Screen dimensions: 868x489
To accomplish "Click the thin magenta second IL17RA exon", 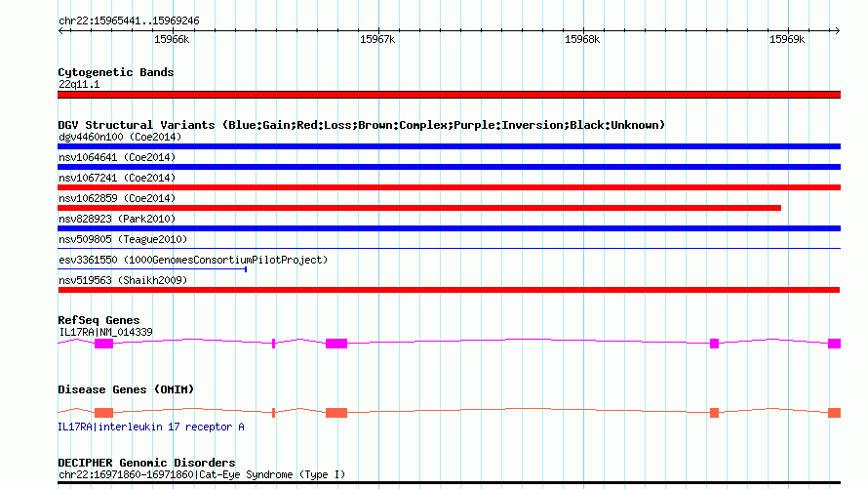I will click(273, 344).
